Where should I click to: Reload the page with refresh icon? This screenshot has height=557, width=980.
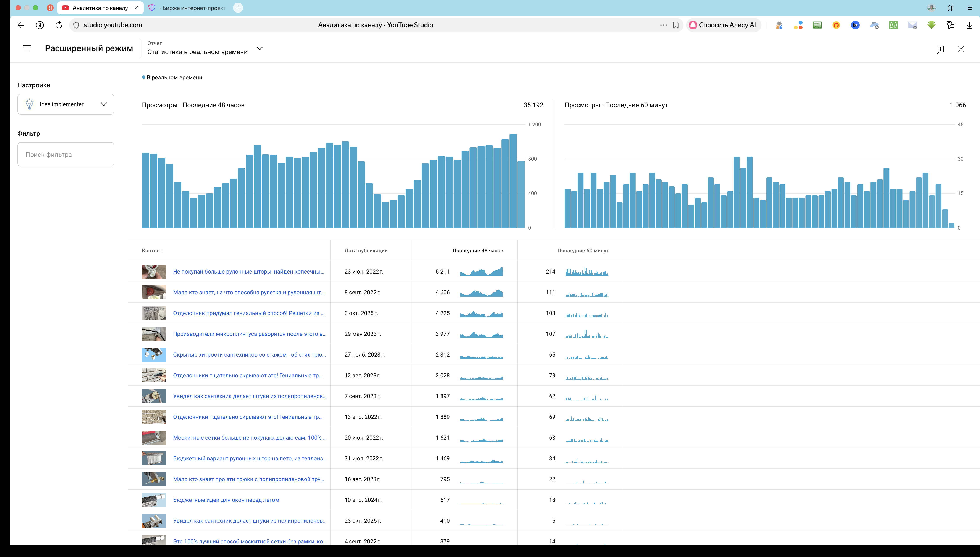pos(59,25)
